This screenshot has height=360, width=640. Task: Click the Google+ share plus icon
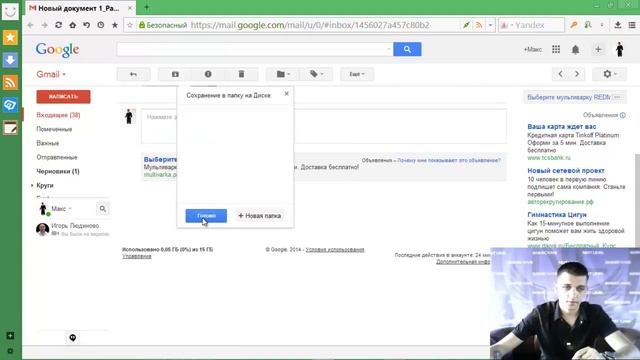(x=598, y=49)
